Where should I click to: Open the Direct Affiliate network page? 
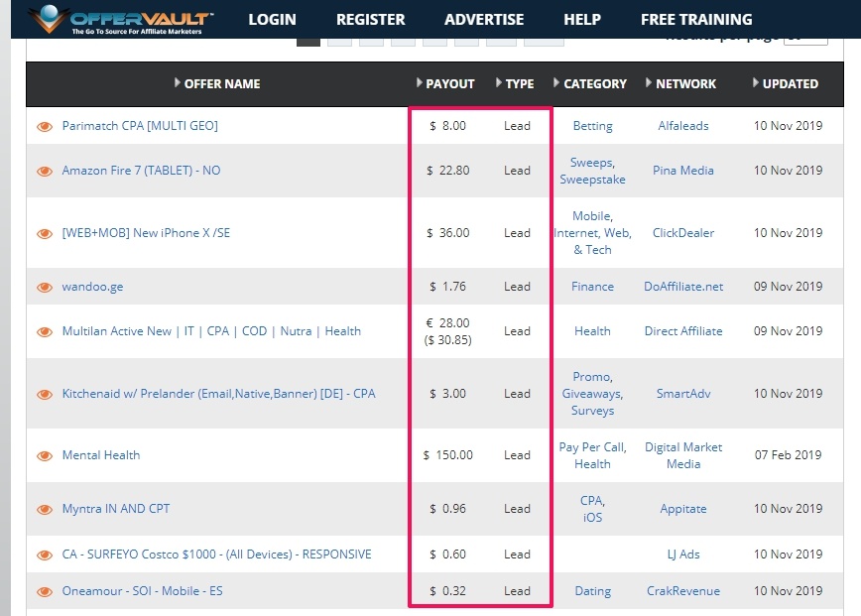(683, 331)
